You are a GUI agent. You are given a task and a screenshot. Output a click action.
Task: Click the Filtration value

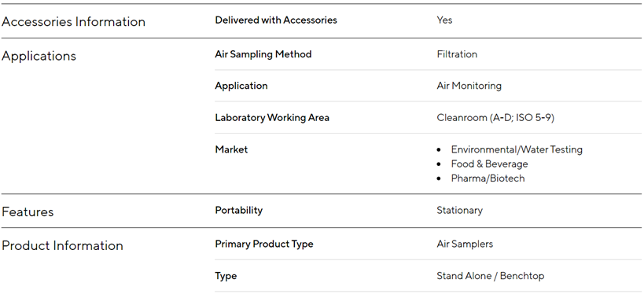[457, 54]
